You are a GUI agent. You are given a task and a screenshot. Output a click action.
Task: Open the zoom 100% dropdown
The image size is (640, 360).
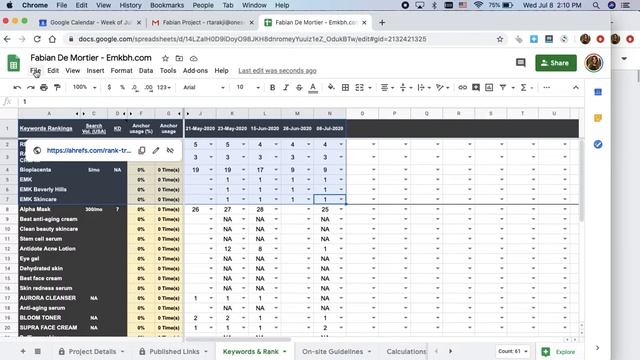(84, 87)
